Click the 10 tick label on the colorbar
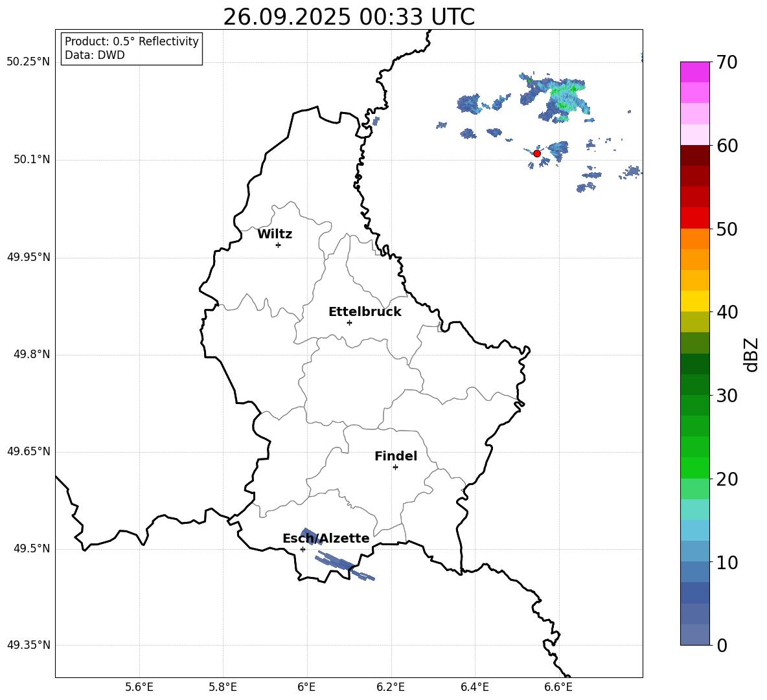This screenshot has width=767, height=700. pyautogui.click(x=727, y=562)
